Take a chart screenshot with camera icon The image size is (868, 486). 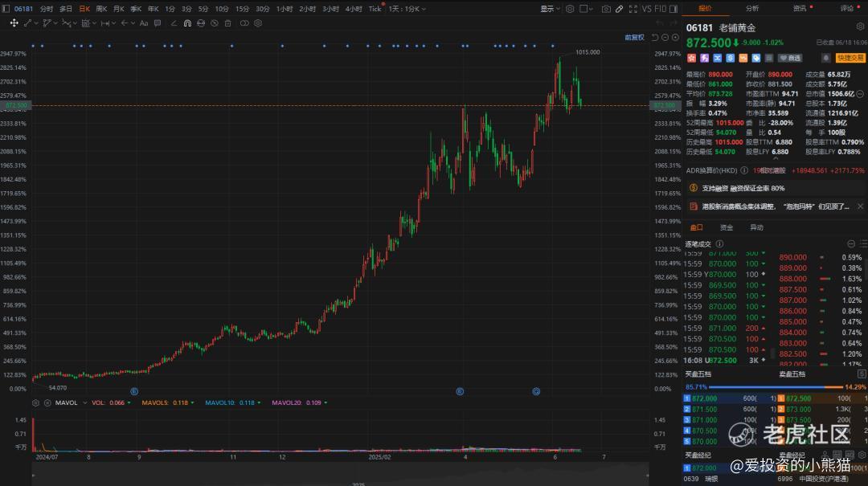(606, 9)
